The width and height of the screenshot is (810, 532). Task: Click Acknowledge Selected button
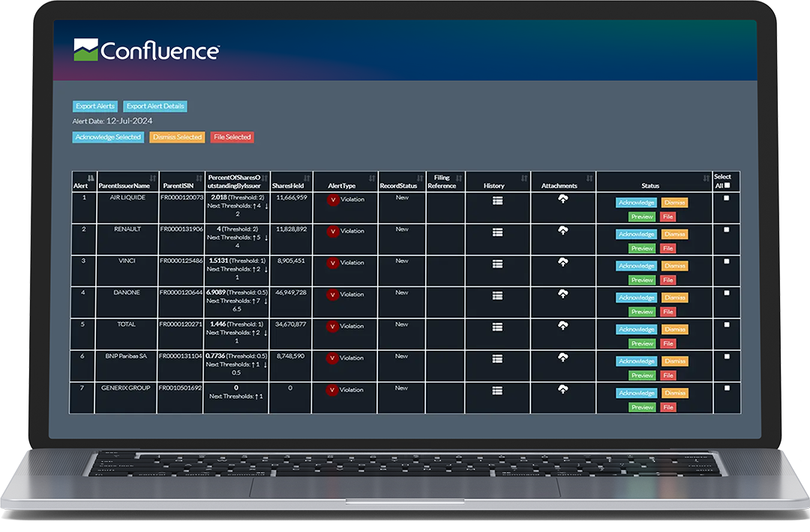point(108,137)
